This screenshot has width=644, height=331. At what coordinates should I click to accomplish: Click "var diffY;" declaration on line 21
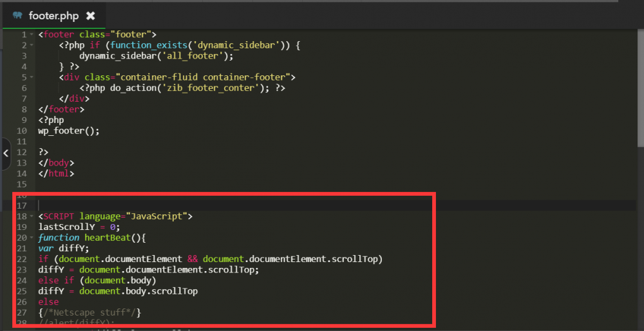click(63, 248)
